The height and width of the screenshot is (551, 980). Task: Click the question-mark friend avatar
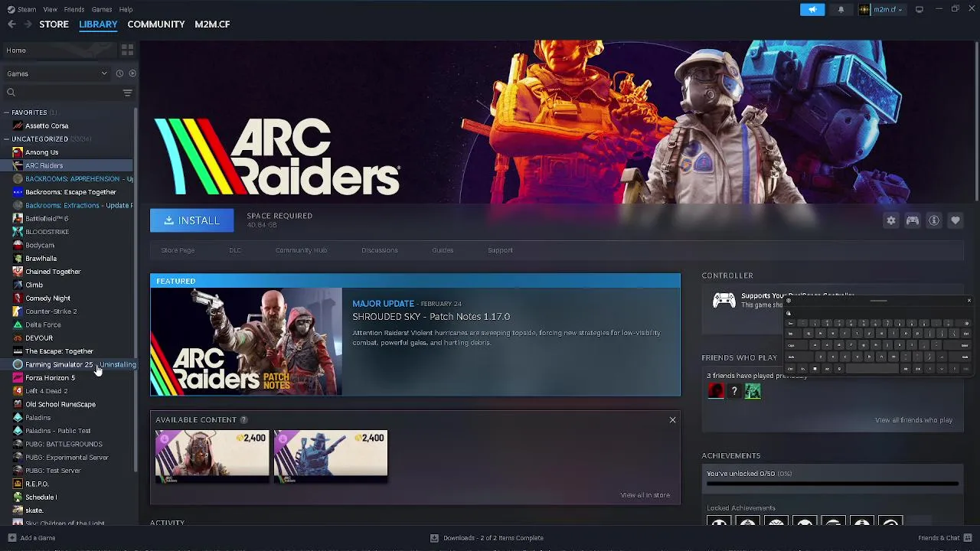734,391
